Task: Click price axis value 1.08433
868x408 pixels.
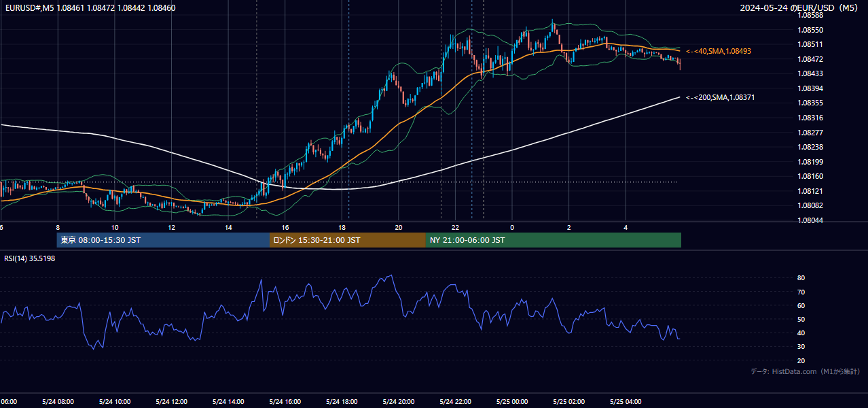Action: point(810,73)
